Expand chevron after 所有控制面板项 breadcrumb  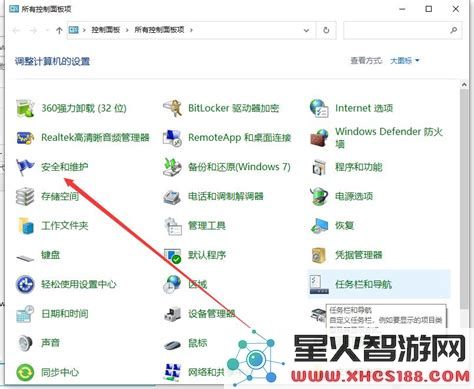[x=191, y=30]
